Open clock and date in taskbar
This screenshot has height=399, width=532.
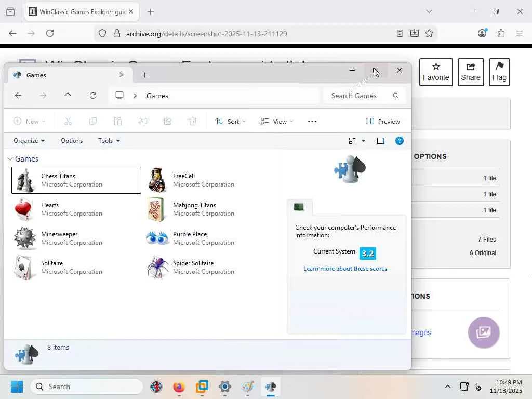pyautogui.click(x=506, y=387)
